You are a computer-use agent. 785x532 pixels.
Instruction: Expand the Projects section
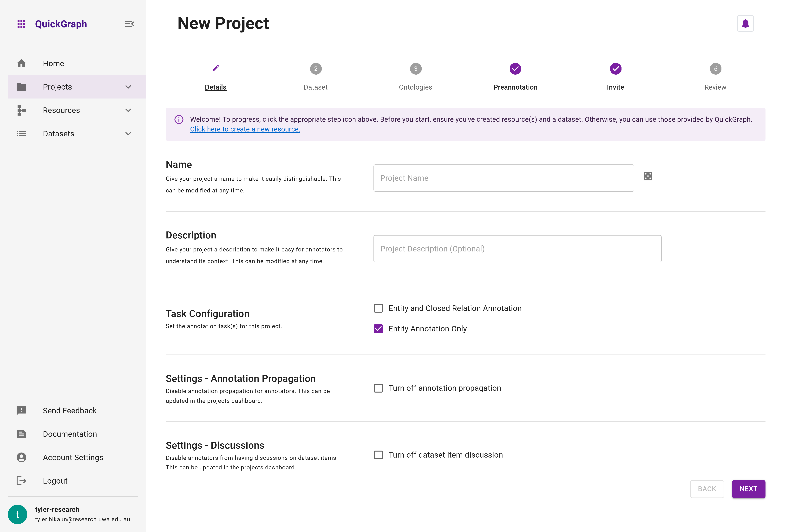[128, 87]
